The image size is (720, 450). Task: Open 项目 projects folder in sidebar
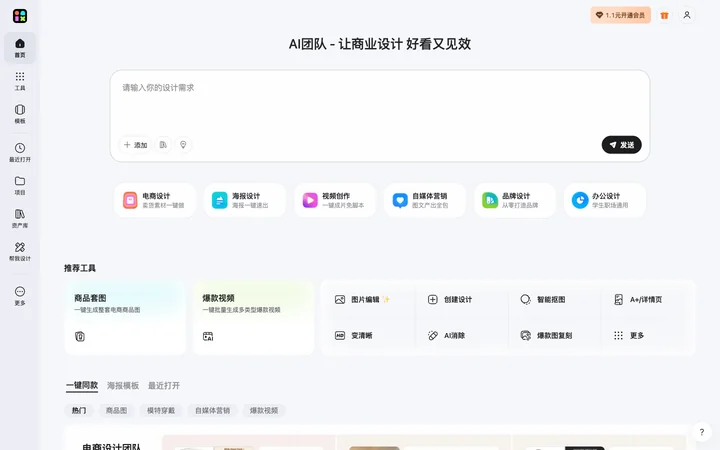tap(20, 186)
